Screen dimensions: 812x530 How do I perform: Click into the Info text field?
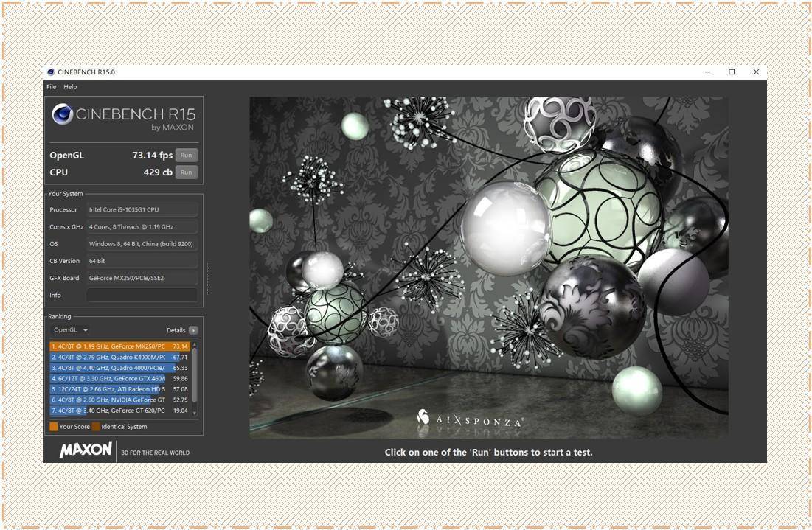pos(142,295)
